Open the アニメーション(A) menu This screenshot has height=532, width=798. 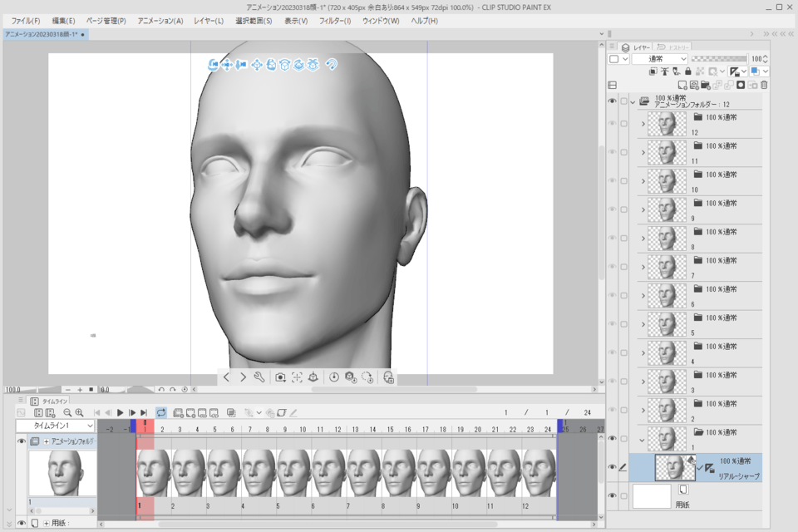[x=160, y=21]
